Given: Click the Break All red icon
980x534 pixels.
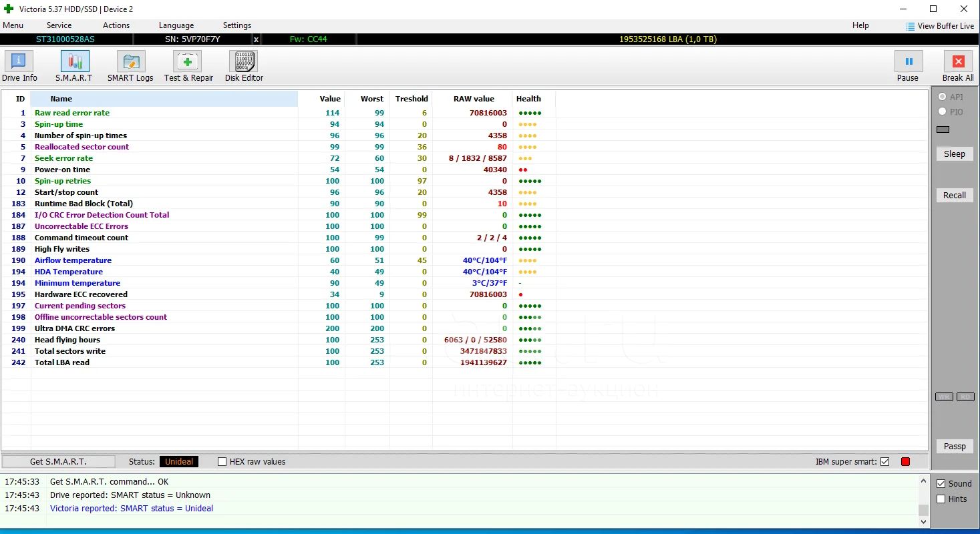Looking at the screenshot, I should [958, 61].
